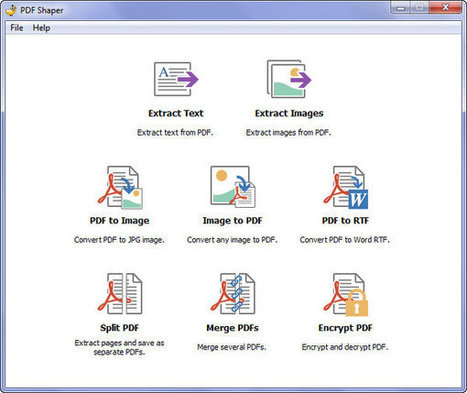Click 'Convert PDF to JPG image.' description

(x=119, y=240)
